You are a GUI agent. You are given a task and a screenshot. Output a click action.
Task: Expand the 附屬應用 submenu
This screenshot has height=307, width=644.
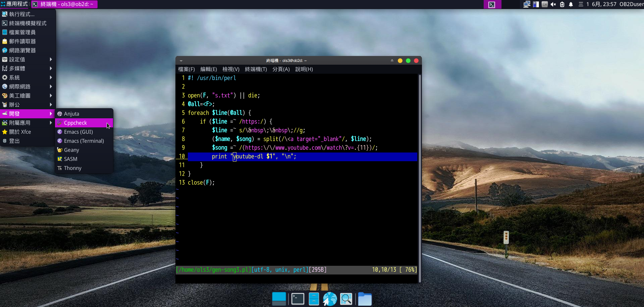click(28, 123)
